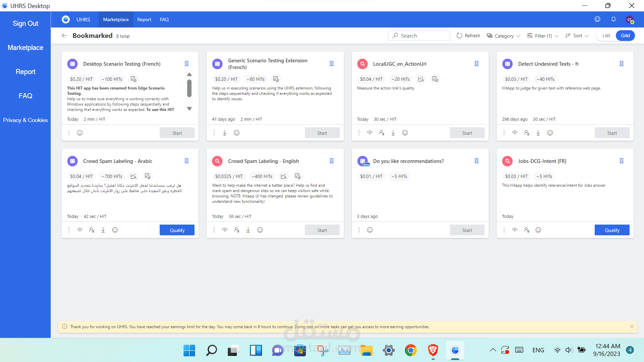
Task: Open Google Chrome from the taskbar
Action: (411, 350)
